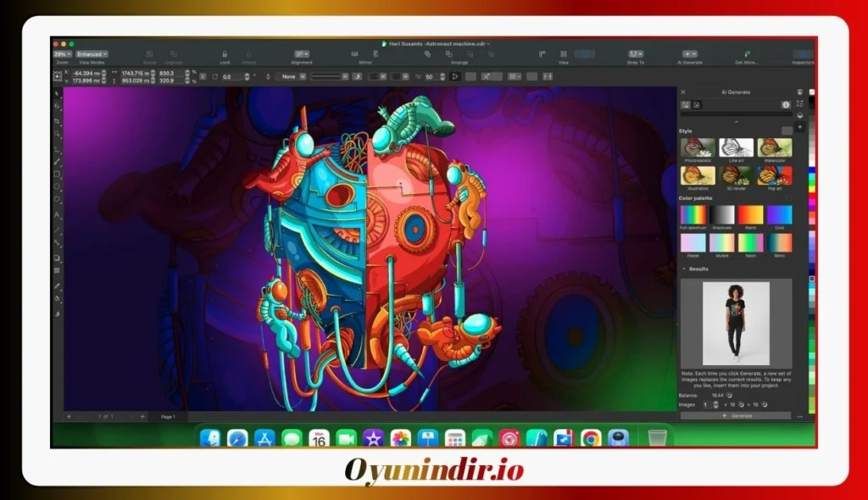Select the Text tool (A)
This screenshot has height=500, width=868.
57,215
